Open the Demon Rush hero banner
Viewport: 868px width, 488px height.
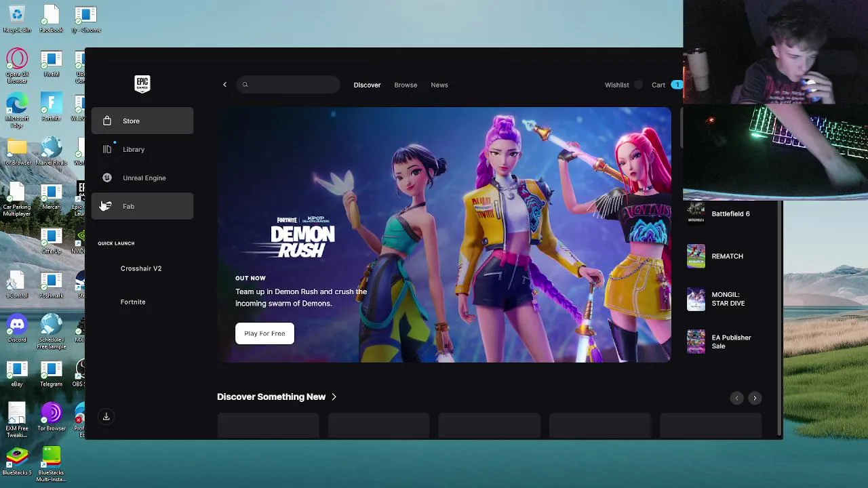[x=444, y=235]
